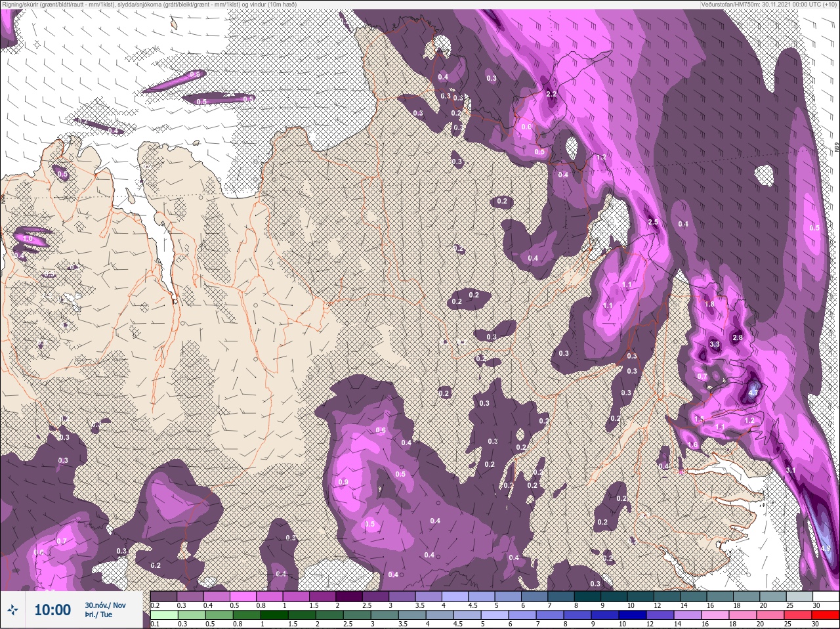Viewport: 840px width, 629px height.
Task: Pick the light lavender swatch at 4 in snow legend
Action: [456, 597]
